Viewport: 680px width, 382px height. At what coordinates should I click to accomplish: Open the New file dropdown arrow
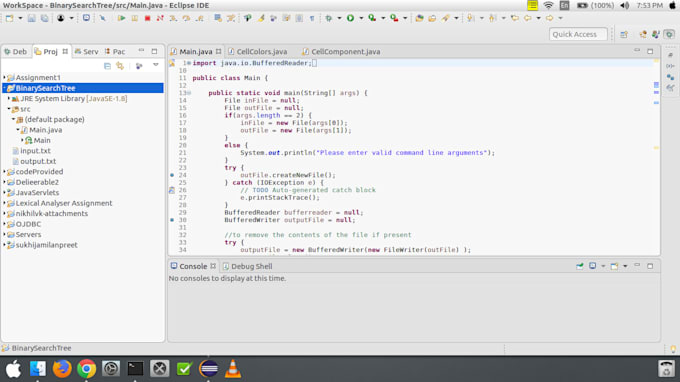point(20,18)
